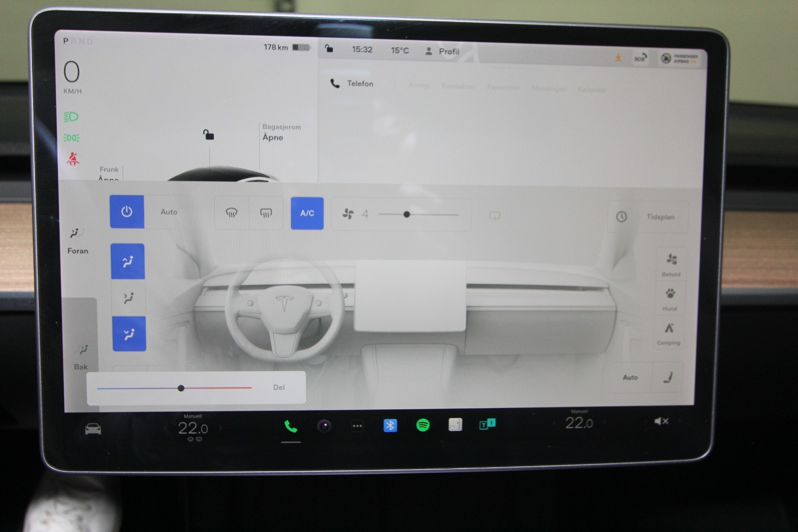The image size is (798, 532).
Task: Open Bluetooth settings icon
Action: click(x=390, y=425)
